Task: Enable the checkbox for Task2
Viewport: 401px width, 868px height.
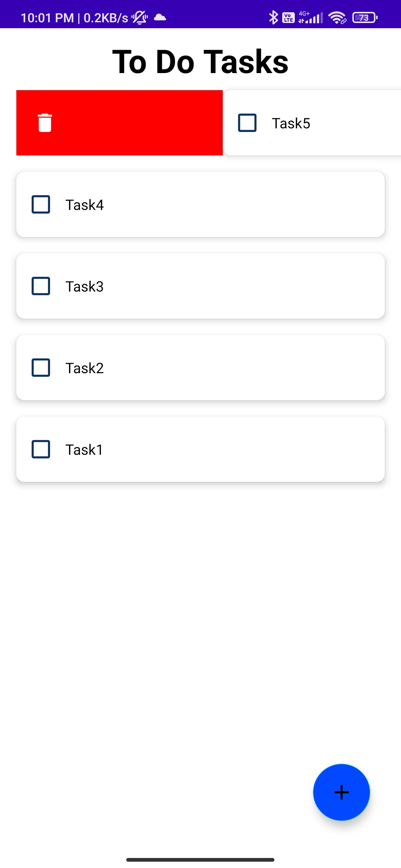Action: pos(41,368)
